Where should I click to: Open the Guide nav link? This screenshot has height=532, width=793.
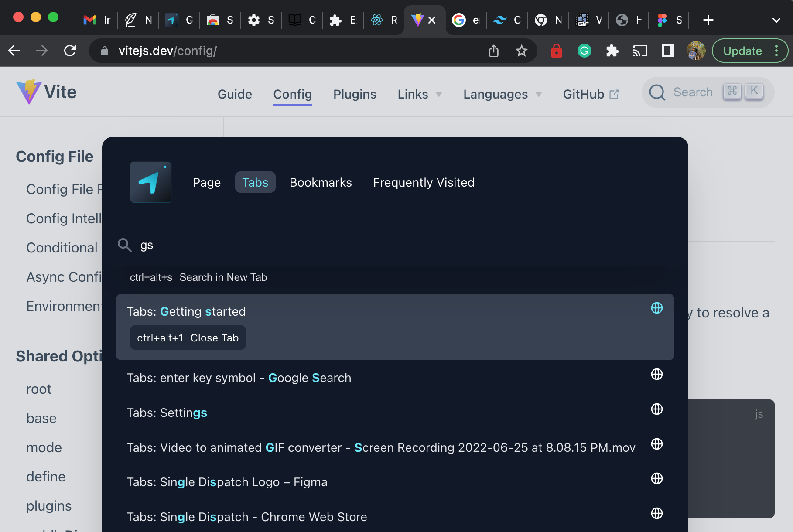[235, 94]
